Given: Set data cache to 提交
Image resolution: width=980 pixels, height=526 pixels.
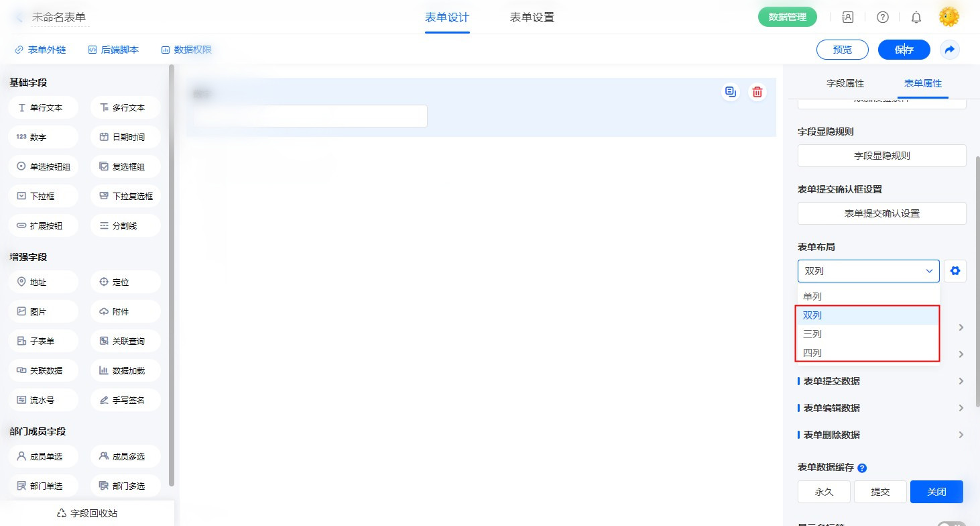Looking at the screenshot, I should [x=880, y=492].
